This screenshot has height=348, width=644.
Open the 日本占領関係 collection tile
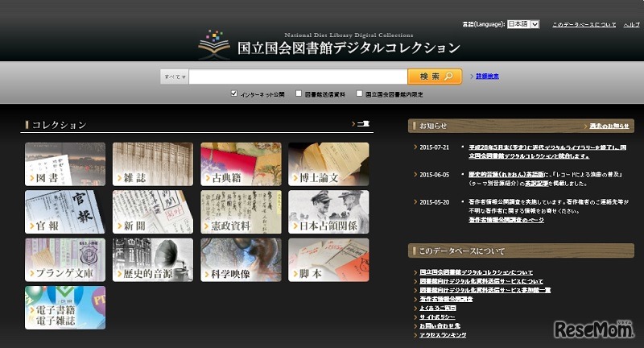click(x=328, y=212)
